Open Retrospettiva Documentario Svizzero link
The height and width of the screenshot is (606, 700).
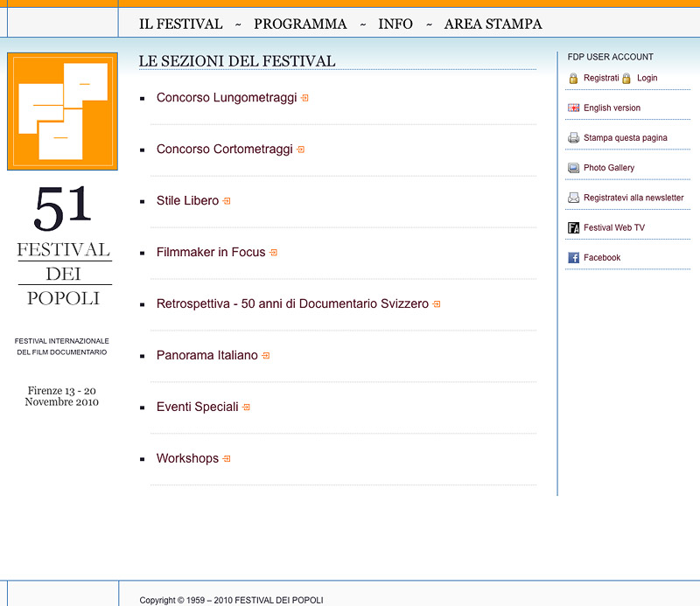[x=292, y=304]
